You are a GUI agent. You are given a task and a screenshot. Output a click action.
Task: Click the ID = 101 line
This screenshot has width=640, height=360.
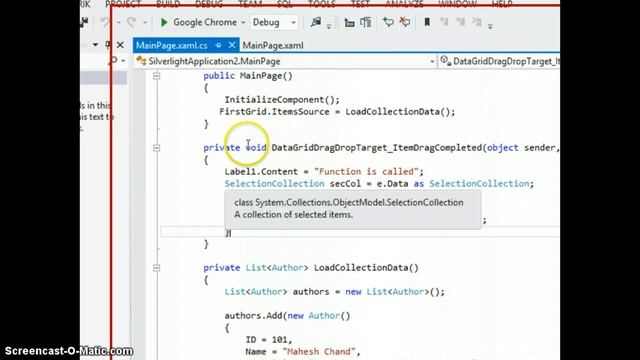[x=269, y=340]
